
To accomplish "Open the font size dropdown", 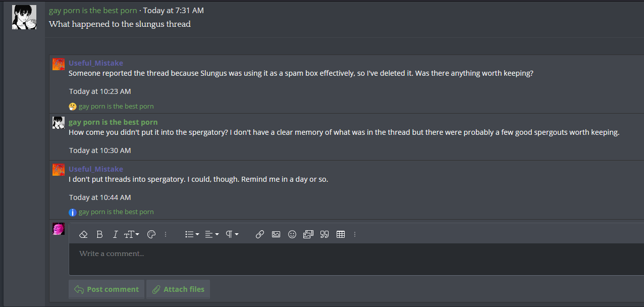I will coord(132,234).
